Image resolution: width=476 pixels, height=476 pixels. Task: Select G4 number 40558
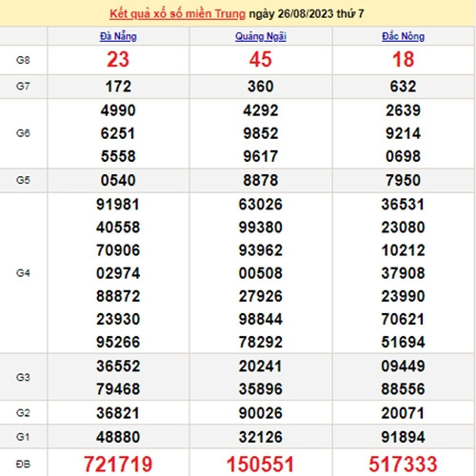pyautogui.click(x=118, y=228)
